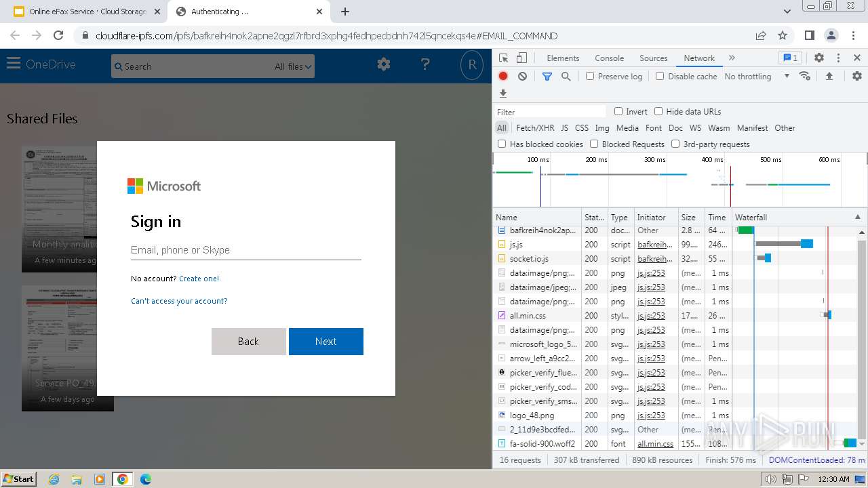
Task: Check the Invert filter checkbox
Action: 618,111
